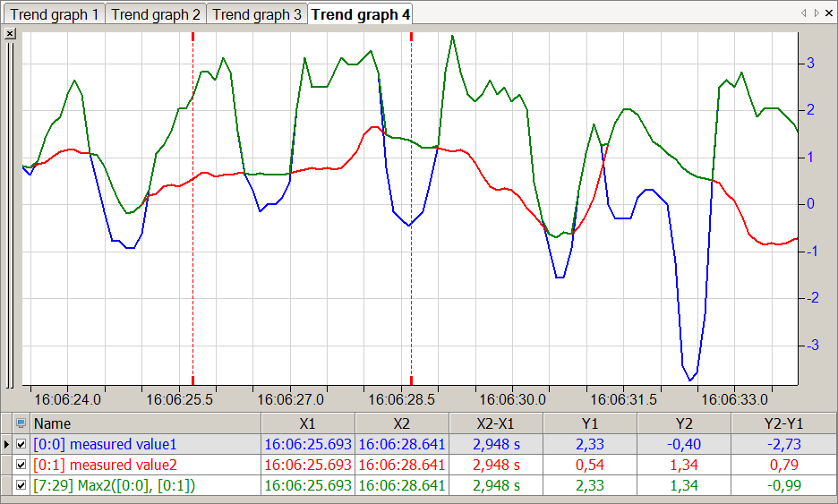Viewport: 838px width, 504px height.
Task: Select the [0:0] measured value1 row name
Action: (105, 444)
